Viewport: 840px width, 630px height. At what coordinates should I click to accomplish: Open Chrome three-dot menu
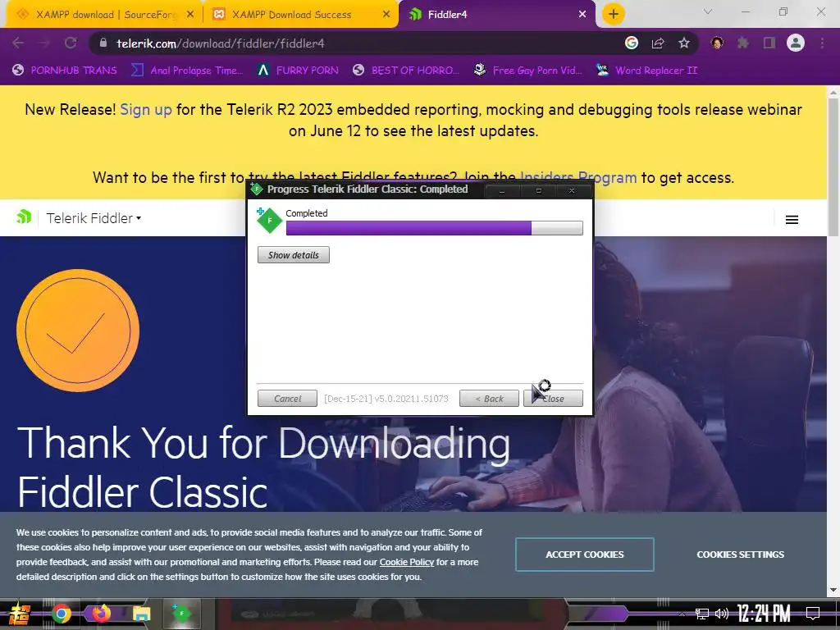822,43
